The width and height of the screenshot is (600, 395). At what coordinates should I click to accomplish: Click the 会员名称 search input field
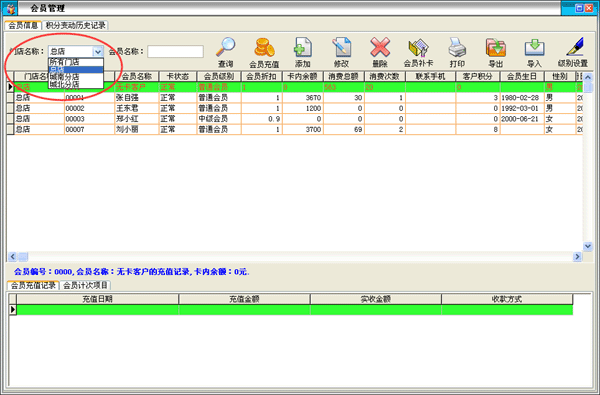176,51
